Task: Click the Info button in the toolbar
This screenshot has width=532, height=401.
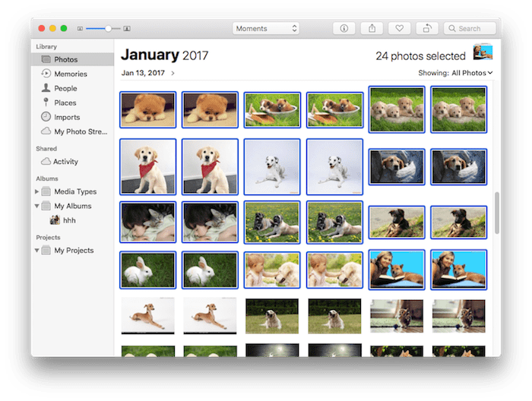Action: (344, 28)
